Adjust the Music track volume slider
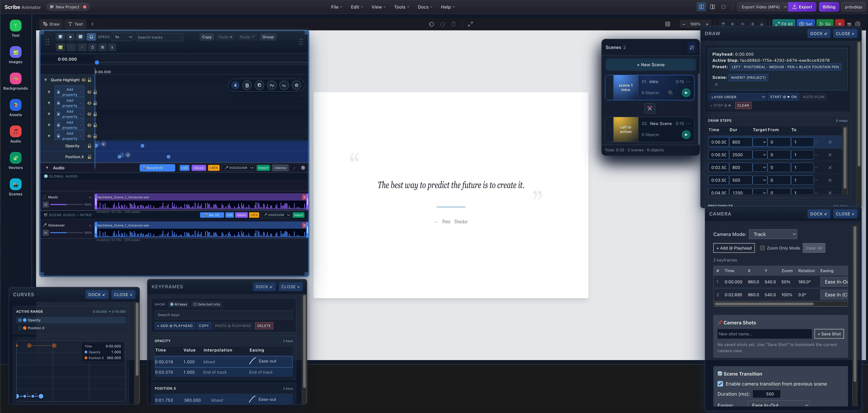This screenshot has height=413, width=868. click(x=66, y=205)
